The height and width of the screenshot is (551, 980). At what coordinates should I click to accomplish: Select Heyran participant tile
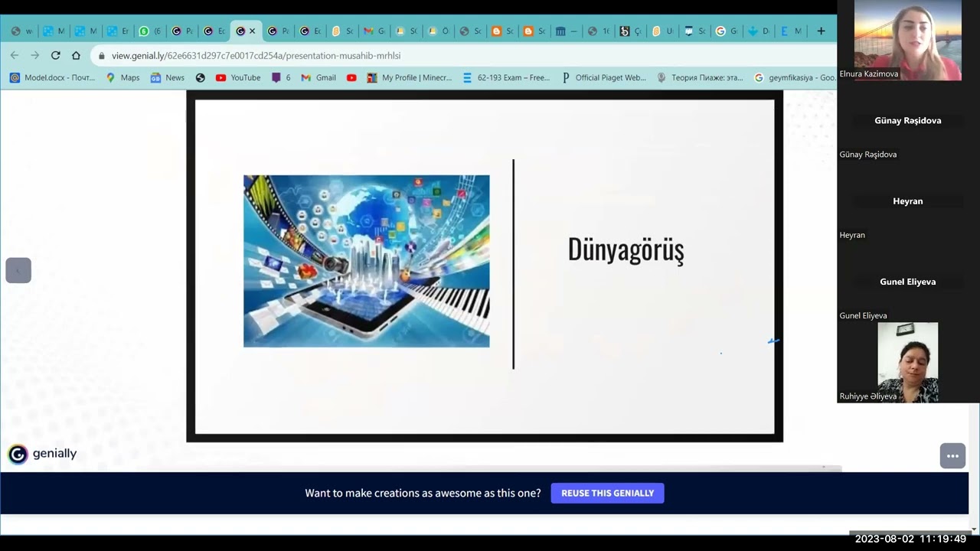click(x=908, y=201)
